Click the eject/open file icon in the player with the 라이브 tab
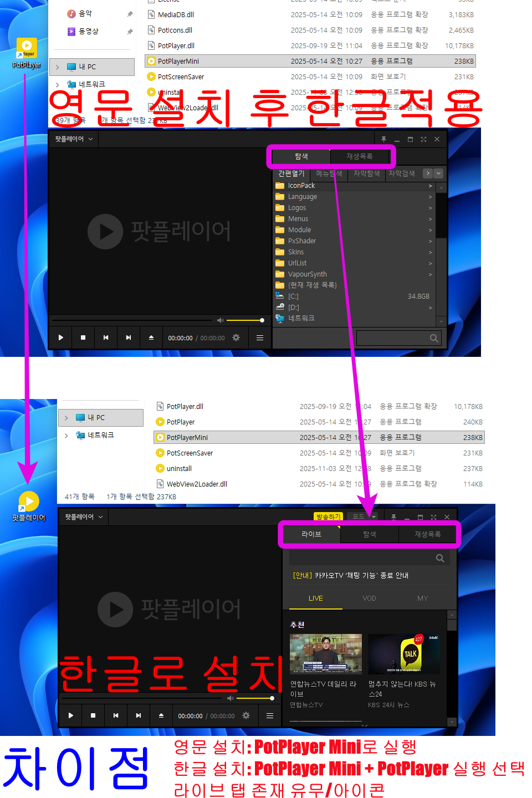The image size is (532, 798). click(161, 715)
